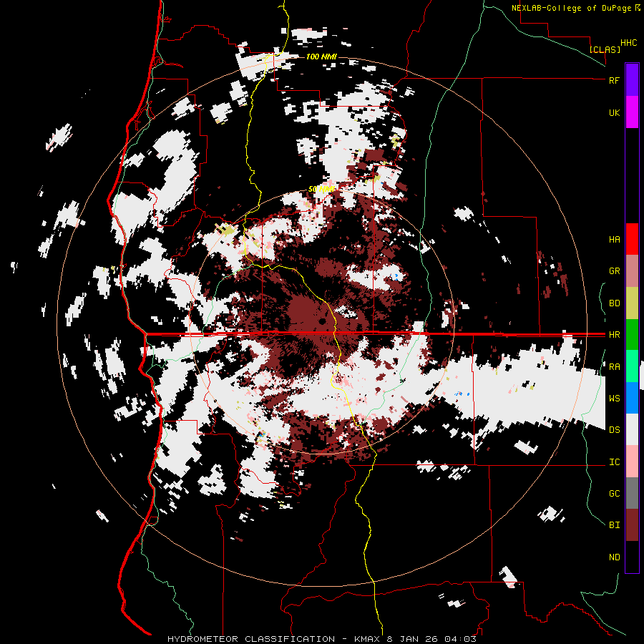This screenshot has height=644, width=644.
Task: Click the UK legend label
Action: click(x=614, y=113)
